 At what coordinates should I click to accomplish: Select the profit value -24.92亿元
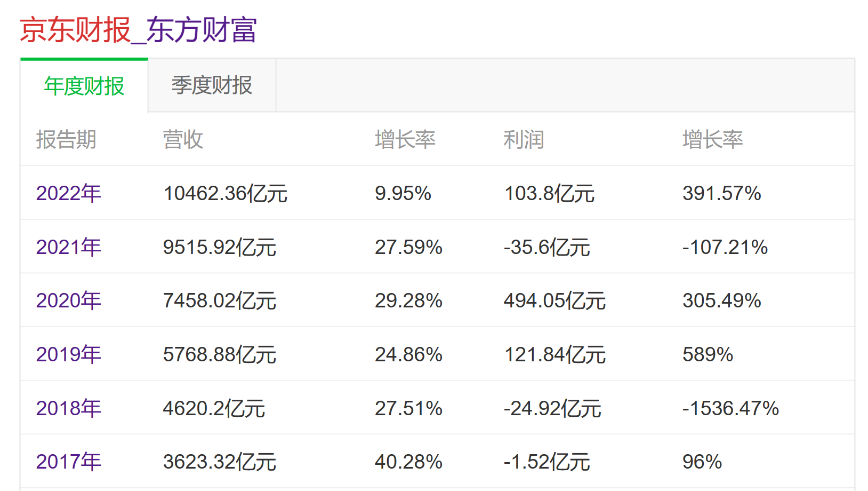(552, 408)
